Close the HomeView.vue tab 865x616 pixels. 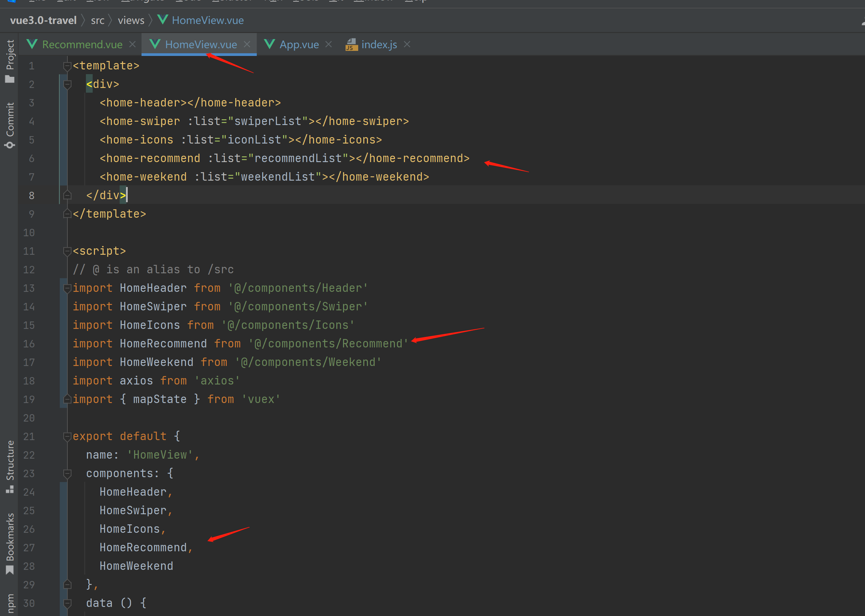pos(247,44)
